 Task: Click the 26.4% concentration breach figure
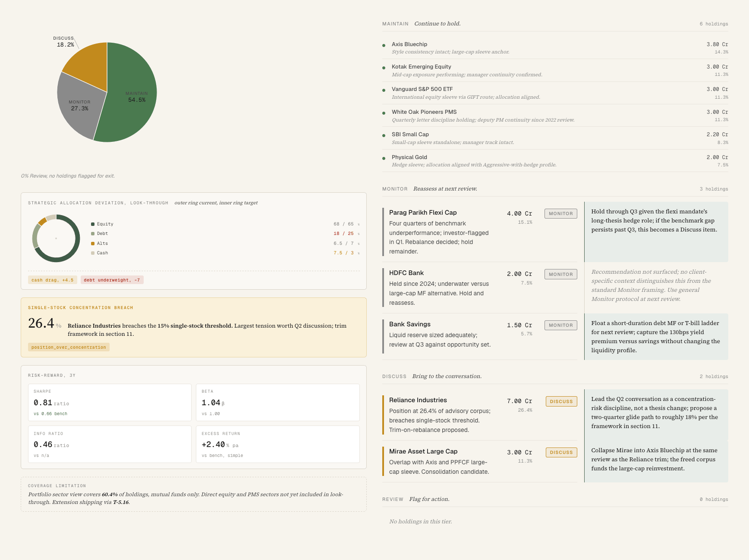tap(45, 323)
